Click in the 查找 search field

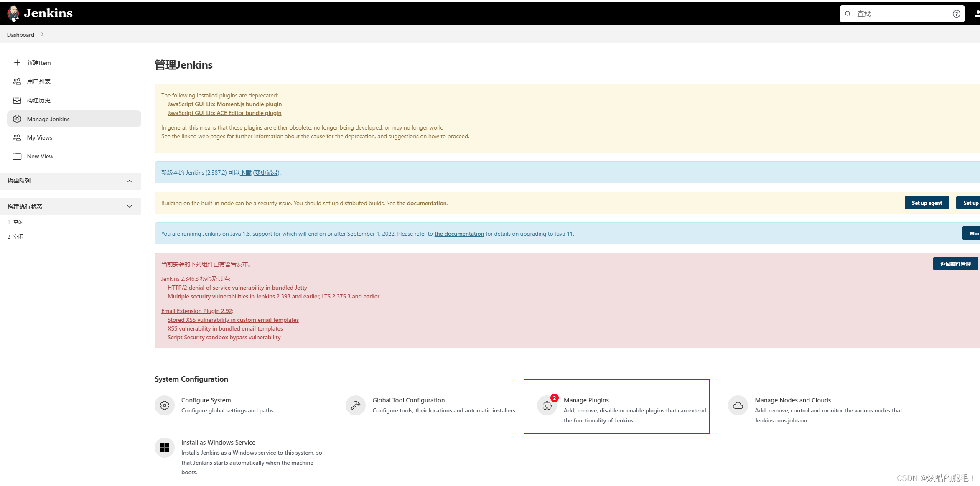902,14
